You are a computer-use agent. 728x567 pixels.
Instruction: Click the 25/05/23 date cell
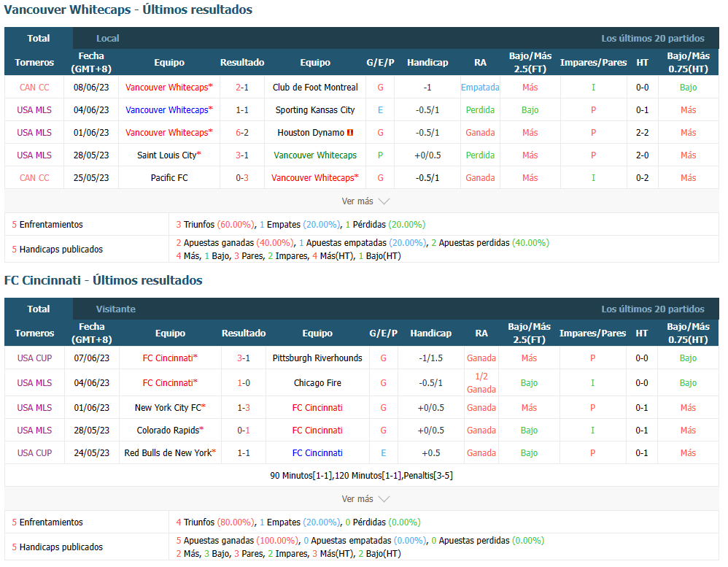click(91, 178)
